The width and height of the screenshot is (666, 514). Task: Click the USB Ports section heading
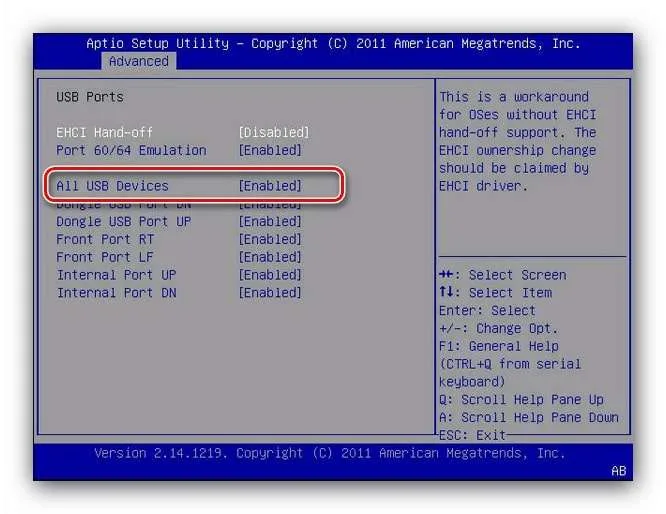point(90,97)
